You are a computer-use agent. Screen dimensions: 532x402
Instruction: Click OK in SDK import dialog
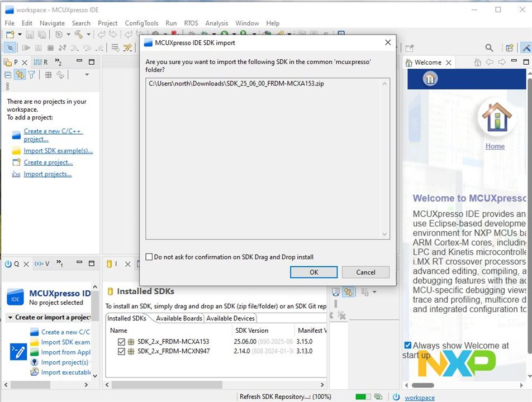click(314, 272)
